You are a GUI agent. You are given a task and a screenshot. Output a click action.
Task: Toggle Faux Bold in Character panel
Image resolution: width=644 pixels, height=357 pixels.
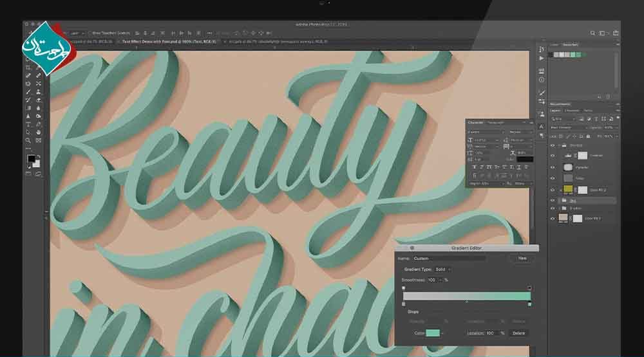click(x=475, y=167)
